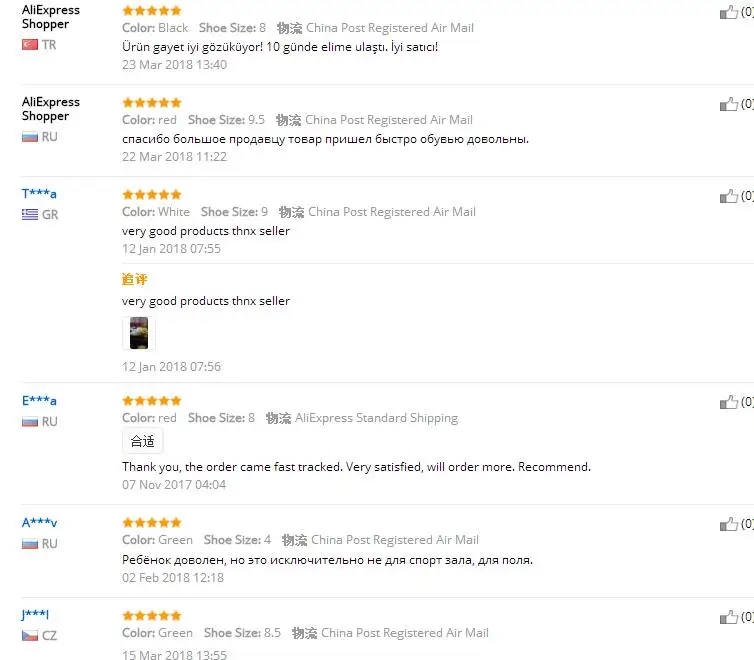Click the 合适 fit tag
The image size is (754, 660).
143,441
